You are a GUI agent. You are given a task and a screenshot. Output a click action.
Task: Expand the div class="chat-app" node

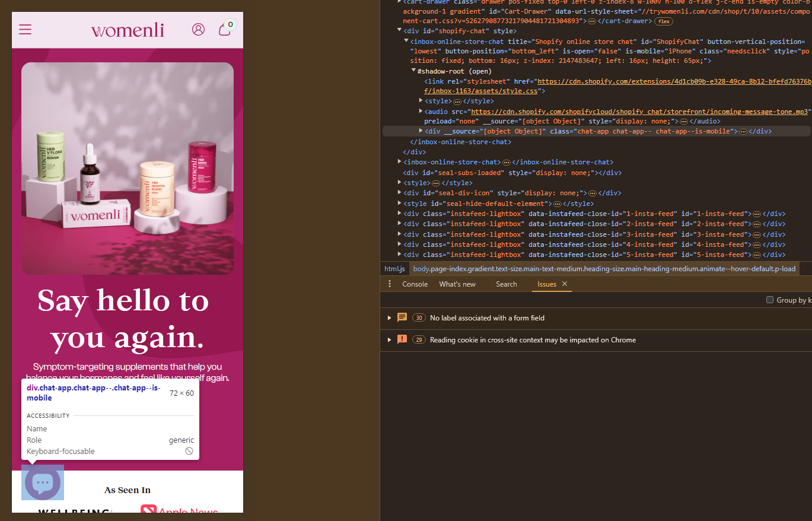pyautogui.click(x=421, y=131)
